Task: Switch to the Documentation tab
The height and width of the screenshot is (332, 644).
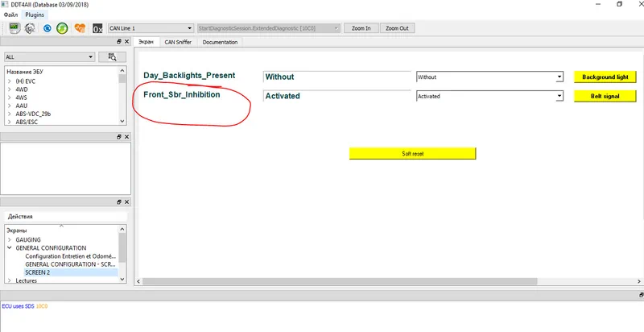Action: click(220, 42)
